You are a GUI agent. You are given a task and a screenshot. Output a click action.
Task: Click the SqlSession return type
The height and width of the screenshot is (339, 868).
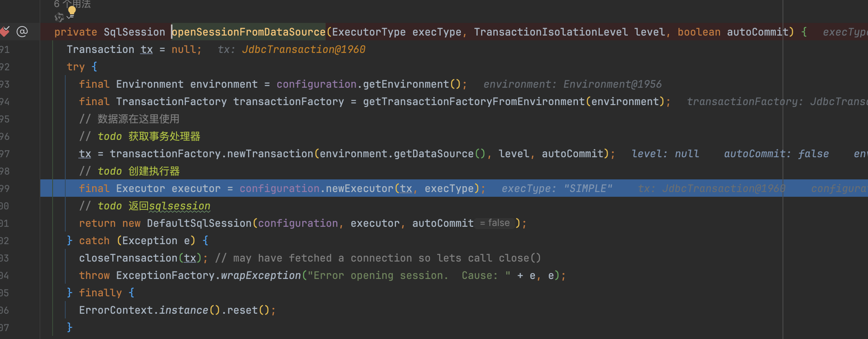coord(134,32)
